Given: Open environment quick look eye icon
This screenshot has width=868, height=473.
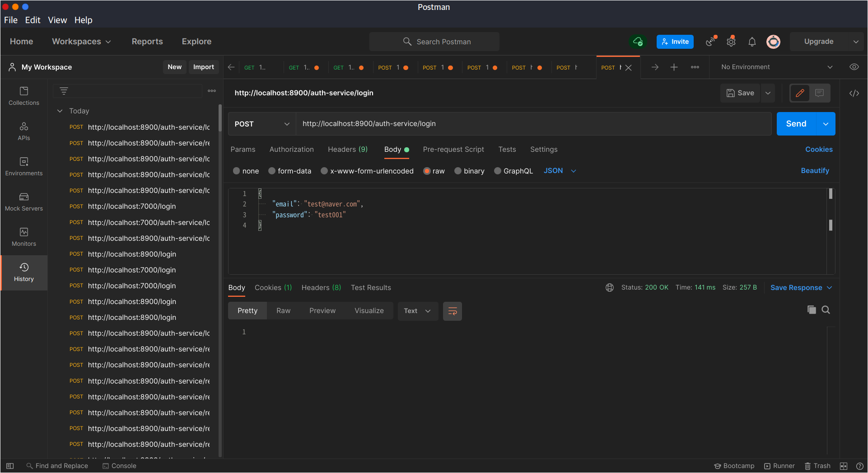Looking at the screenshot, I should (x=854, y=67).
